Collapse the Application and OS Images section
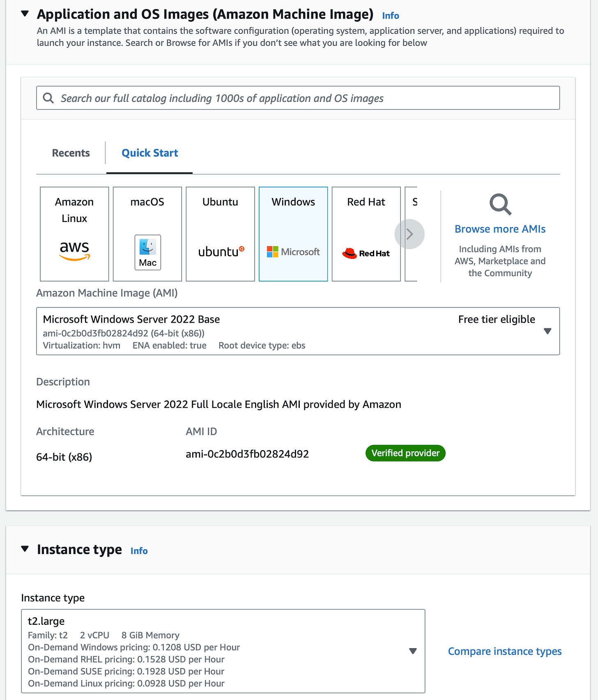This screenshot has height=700, width=598. tap(25, 14)
